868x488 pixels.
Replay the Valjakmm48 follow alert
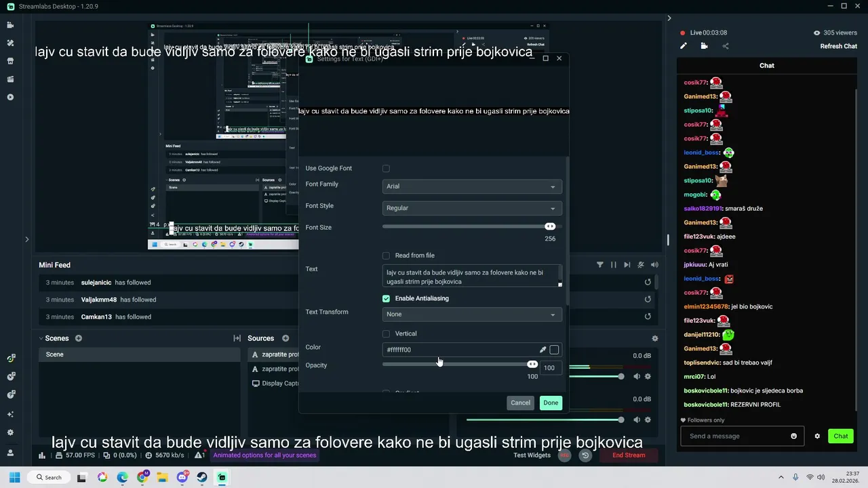pos(648,299)
